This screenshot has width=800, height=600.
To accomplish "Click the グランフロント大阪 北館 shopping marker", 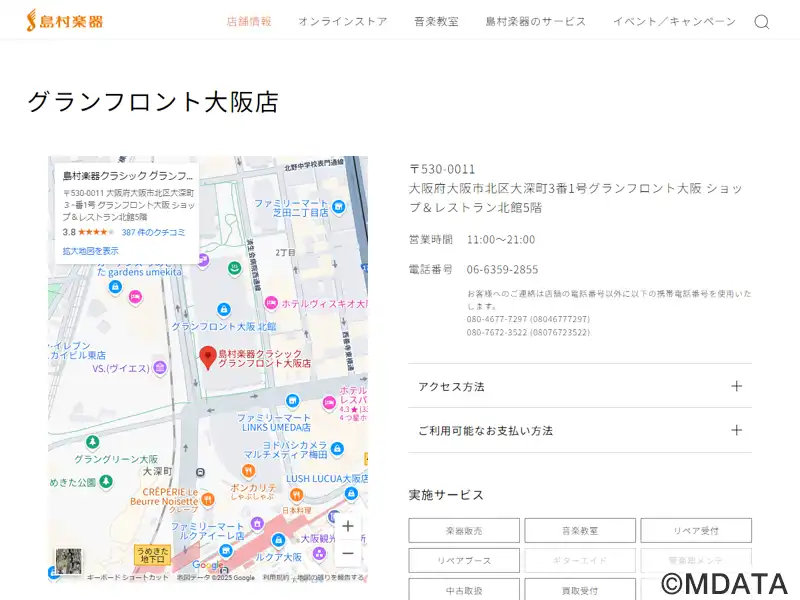I will 223,309.
